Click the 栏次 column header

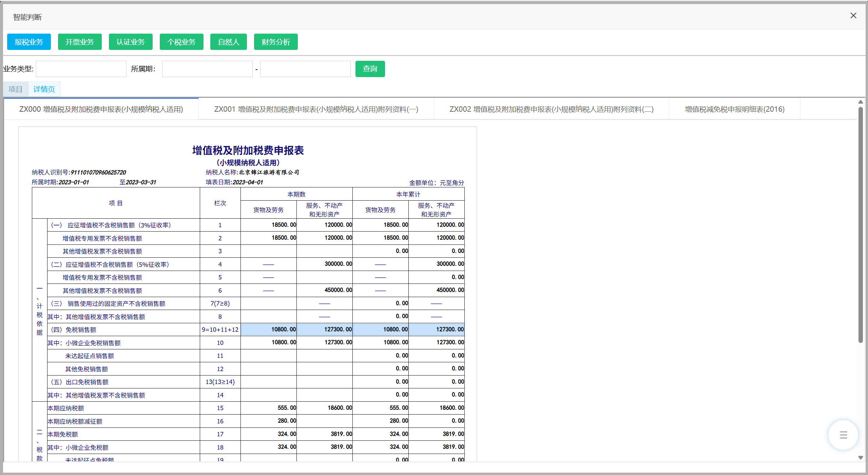pyautogui.click(x=220, y=203)
